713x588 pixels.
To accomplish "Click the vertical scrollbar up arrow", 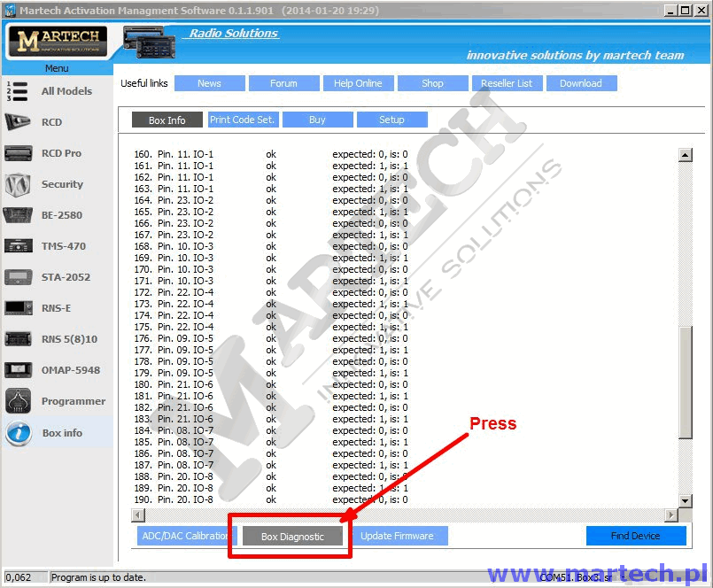I will pyautogui.click(x=686, y=155).
